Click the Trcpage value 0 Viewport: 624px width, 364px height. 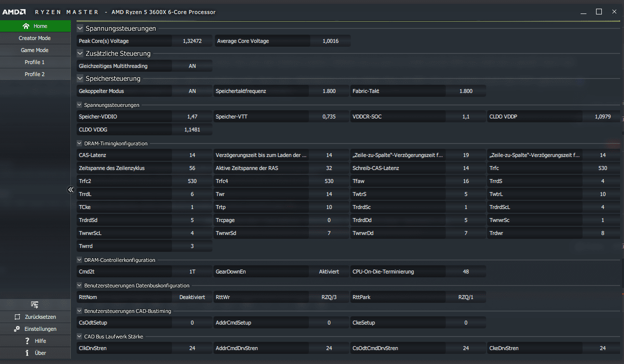click(x=329, y=220)
